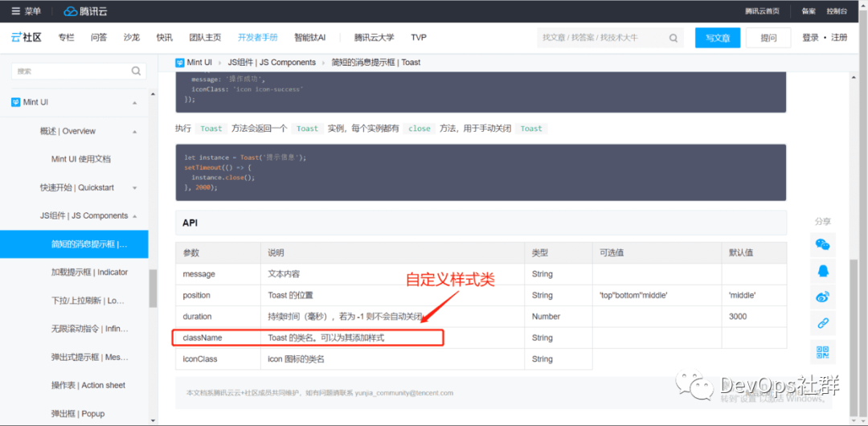Open the 下拉/上拉刷新 sidebar item
This screenshot has width=868, height=426.
[x=88, y=301]
